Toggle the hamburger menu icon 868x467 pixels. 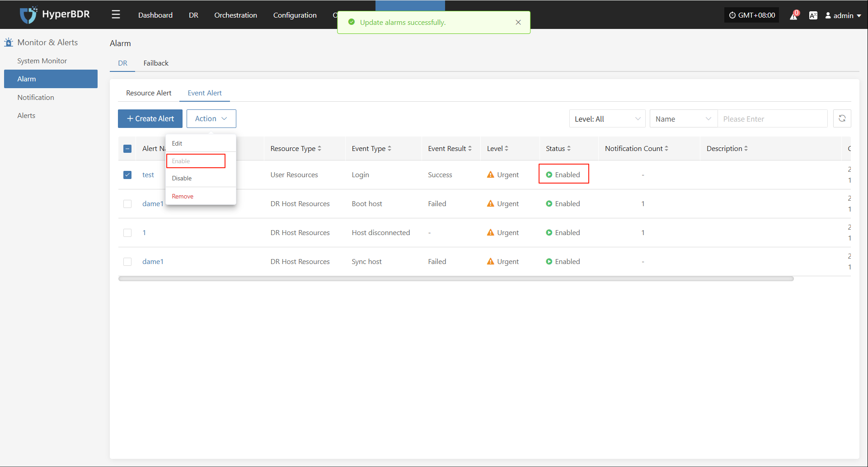click(116, 15)
